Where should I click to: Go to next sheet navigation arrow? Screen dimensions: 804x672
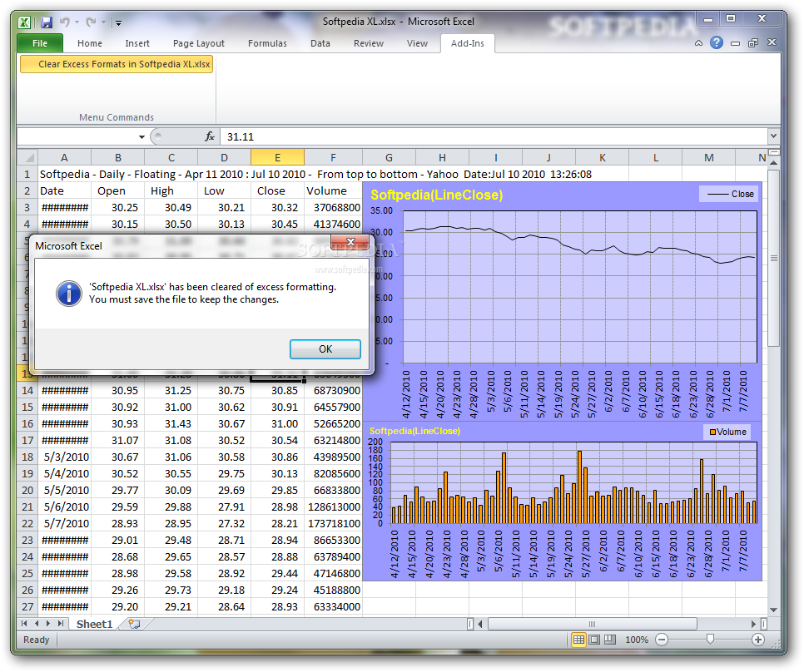pos(48,623)
